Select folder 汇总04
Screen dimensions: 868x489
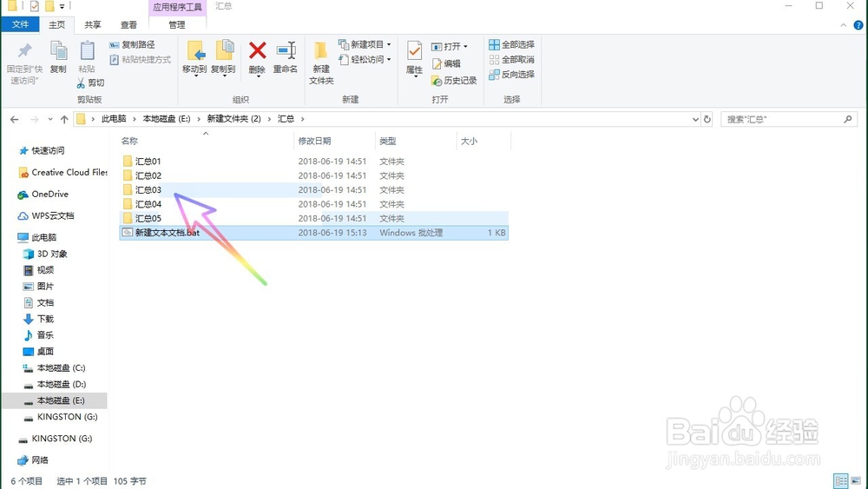tap(313, 204)
